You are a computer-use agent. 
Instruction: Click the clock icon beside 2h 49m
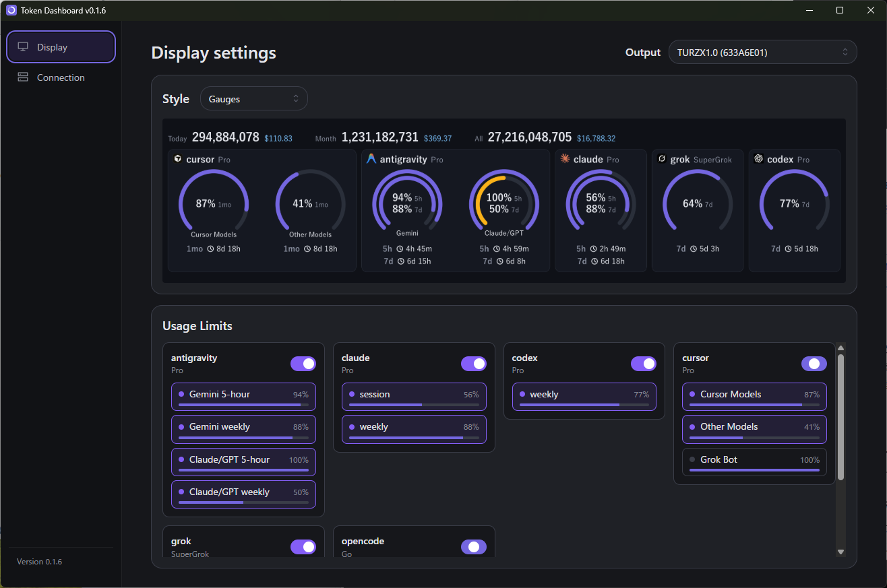(x=593, y=249)
